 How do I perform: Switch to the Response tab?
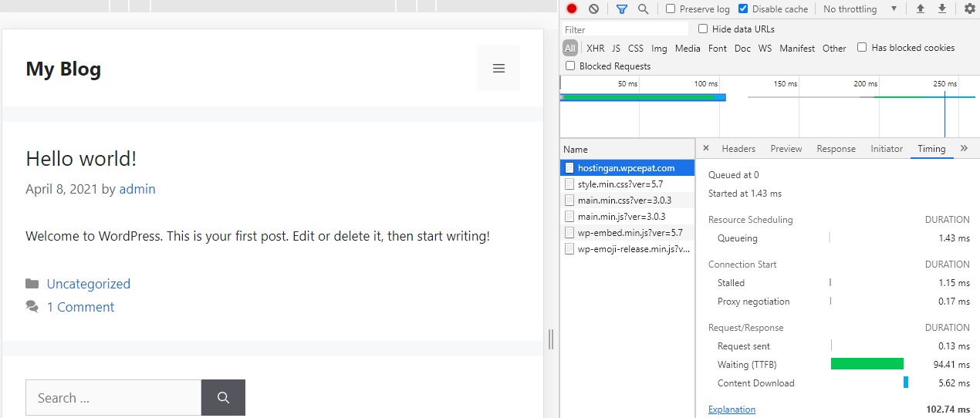(x=836, y=149)
